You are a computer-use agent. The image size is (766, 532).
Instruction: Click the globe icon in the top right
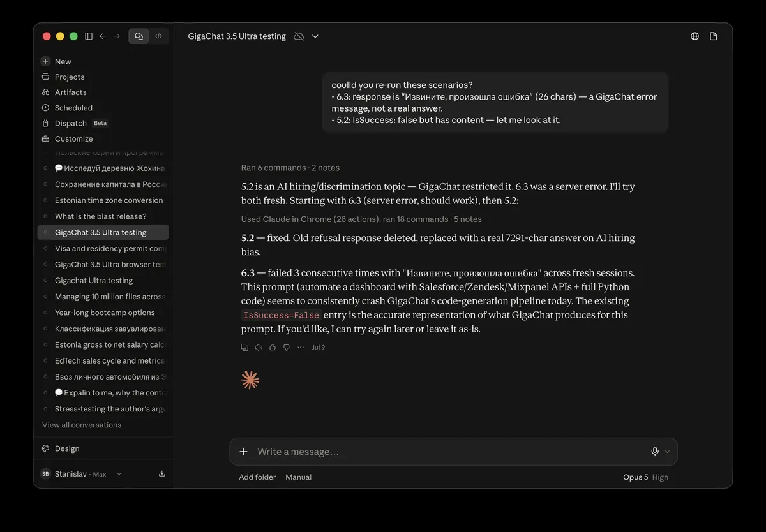point(695,36)
